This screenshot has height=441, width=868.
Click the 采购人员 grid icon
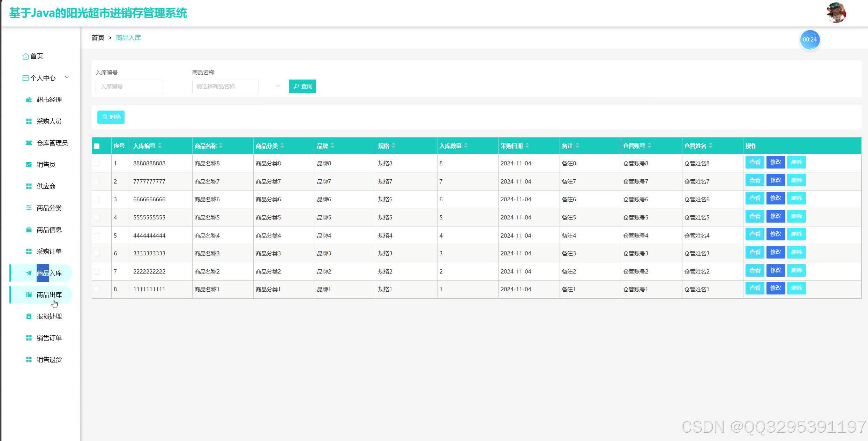[x=29, y=121]
